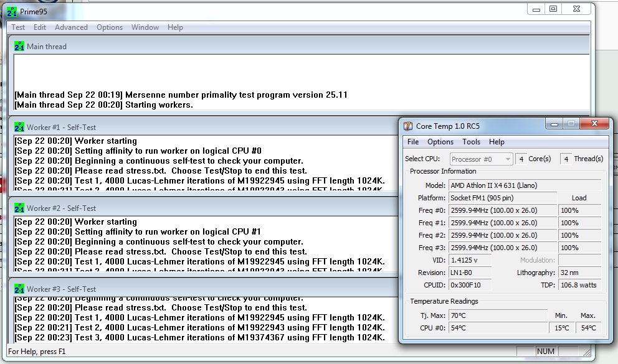The width and height of the screenshot is (618, 364).
Task: Minimize the Prime95 window
Action: (x=536, y=9)
